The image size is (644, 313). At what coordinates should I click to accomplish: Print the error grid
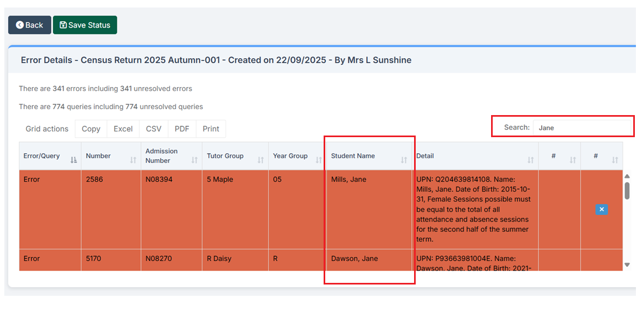point(211,129)
